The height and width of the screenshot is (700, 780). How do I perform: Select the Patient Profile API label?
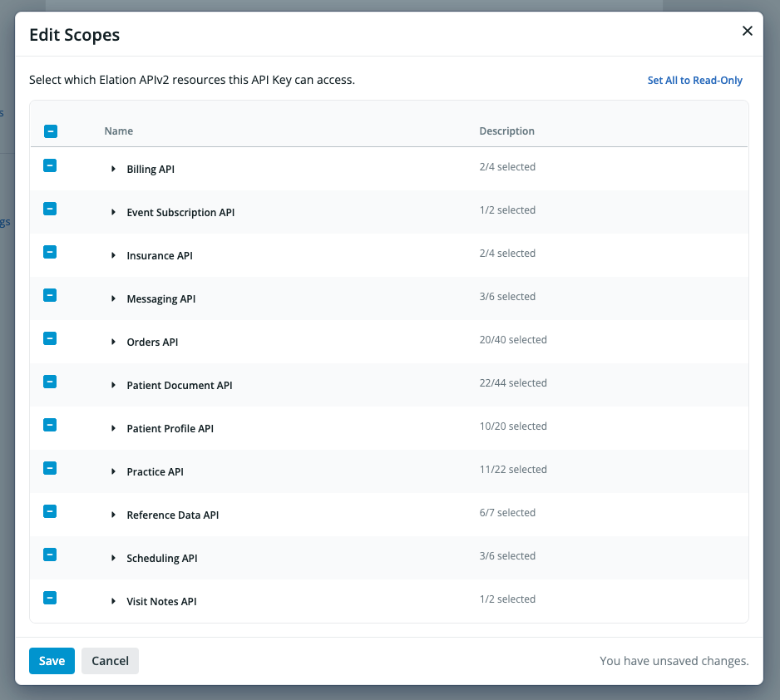coord(170,428)
